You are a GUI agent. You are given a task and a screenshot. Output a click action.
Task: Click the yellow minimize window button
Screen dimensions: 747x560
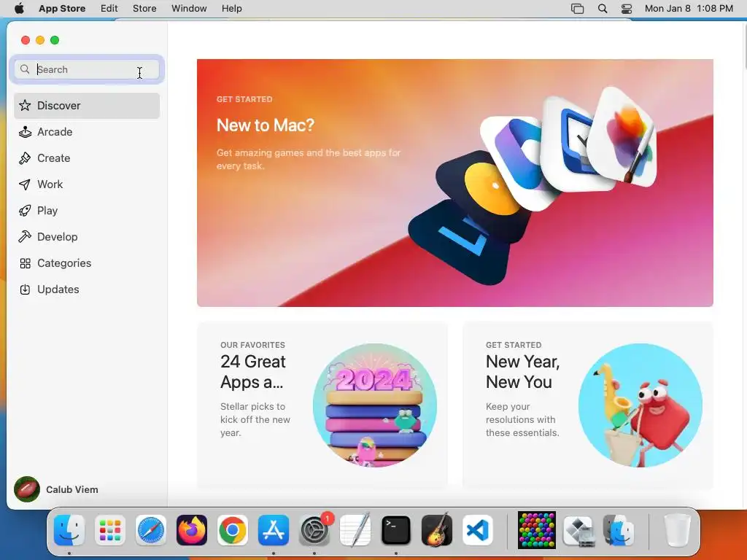[x=41, y=40]
